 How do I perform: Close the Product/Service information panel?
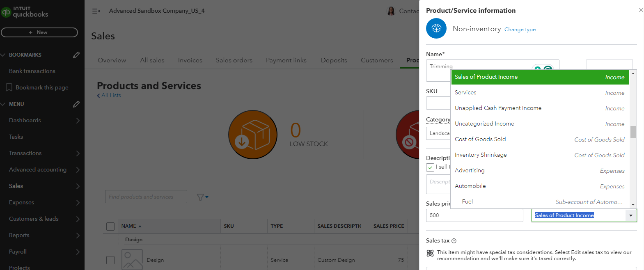(x=641, y=10)
